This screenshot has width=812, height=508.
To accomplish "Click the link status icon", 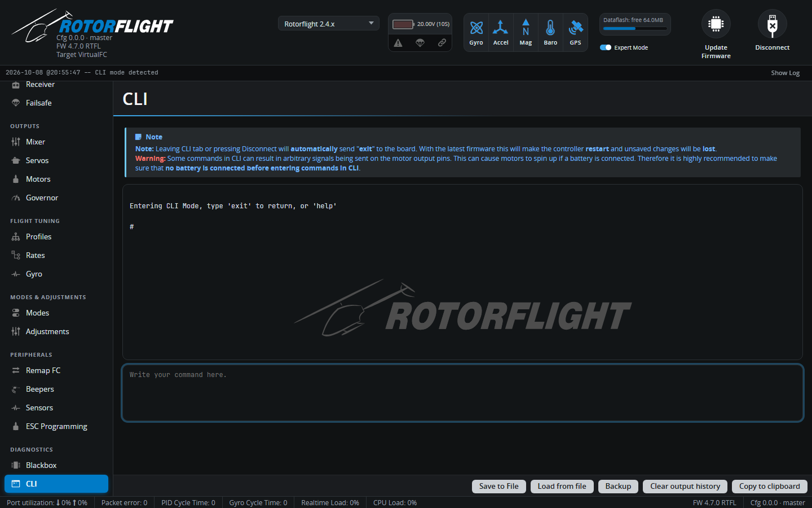I will (x=442, y=43).
